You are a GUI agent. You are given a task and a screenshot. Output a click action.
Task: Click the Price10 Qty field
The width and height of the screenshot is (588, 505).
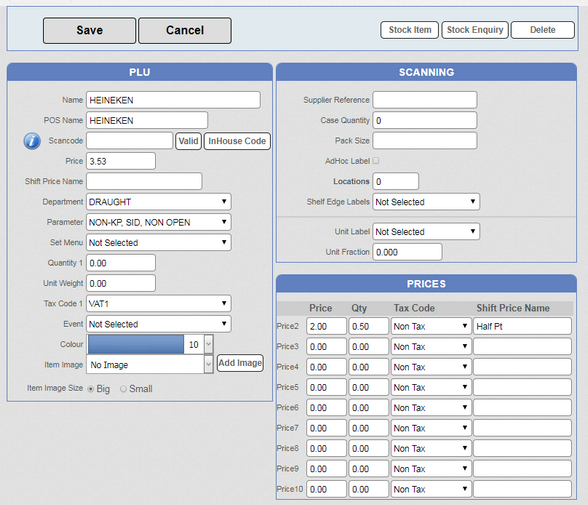pyautogui.click(x=368, y=489)
